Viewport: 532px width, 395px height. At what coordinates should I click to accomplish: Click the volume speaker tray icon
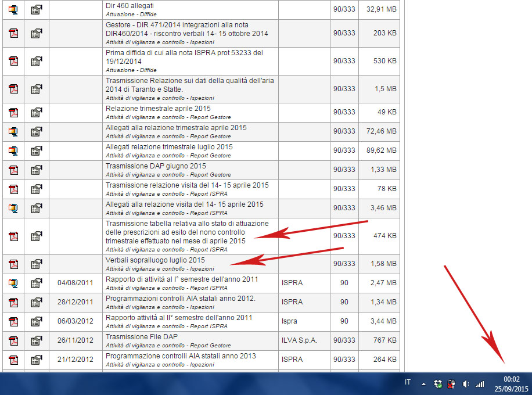[x=466, y=384]
